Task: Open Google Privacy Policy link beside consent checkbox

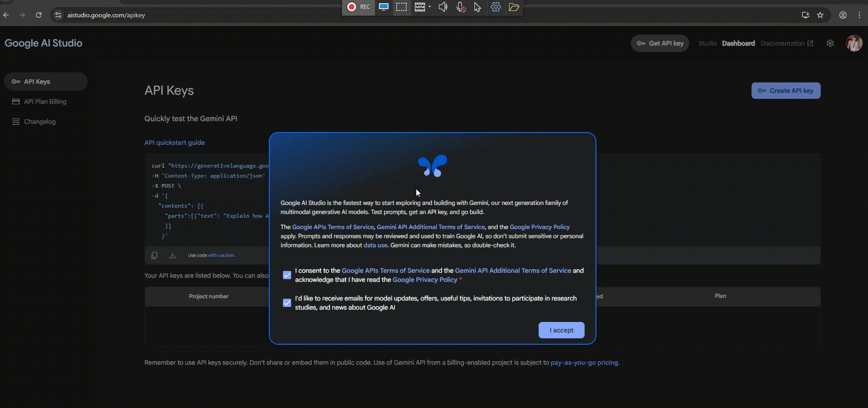Action: (425, 280)
